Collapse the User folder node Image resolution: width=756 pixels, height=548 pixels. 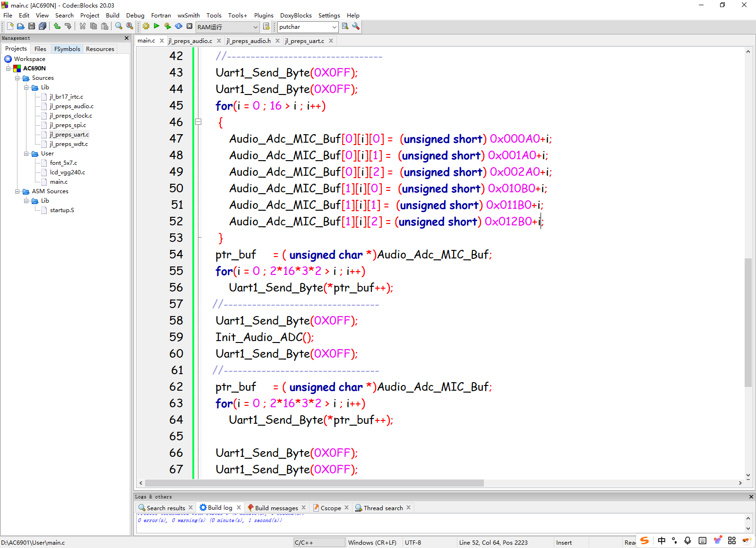point(26,154)
